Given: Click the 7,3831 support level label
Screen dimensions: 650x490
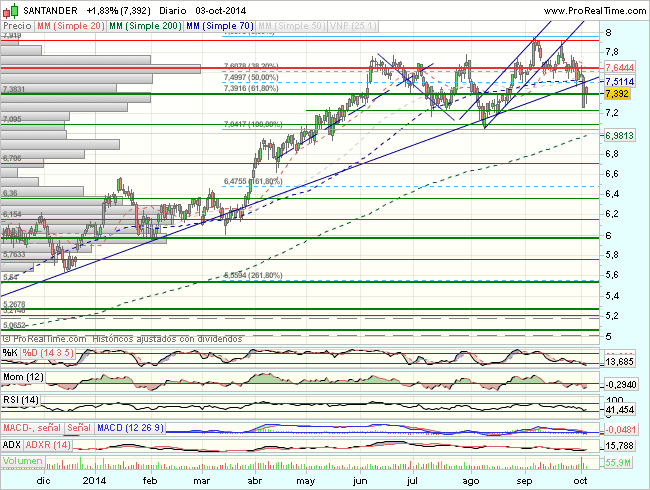Looking at the screenshot, I should click(14, 89).
